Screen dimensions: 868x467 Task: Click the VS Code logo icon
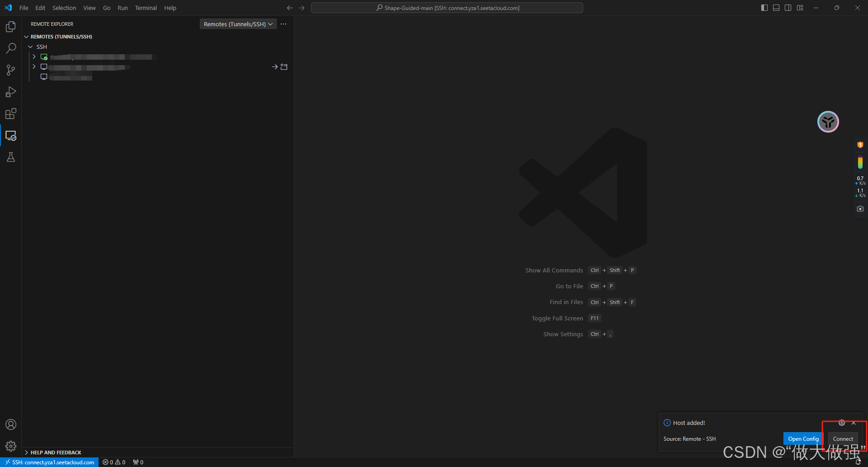tap(8, 8)
